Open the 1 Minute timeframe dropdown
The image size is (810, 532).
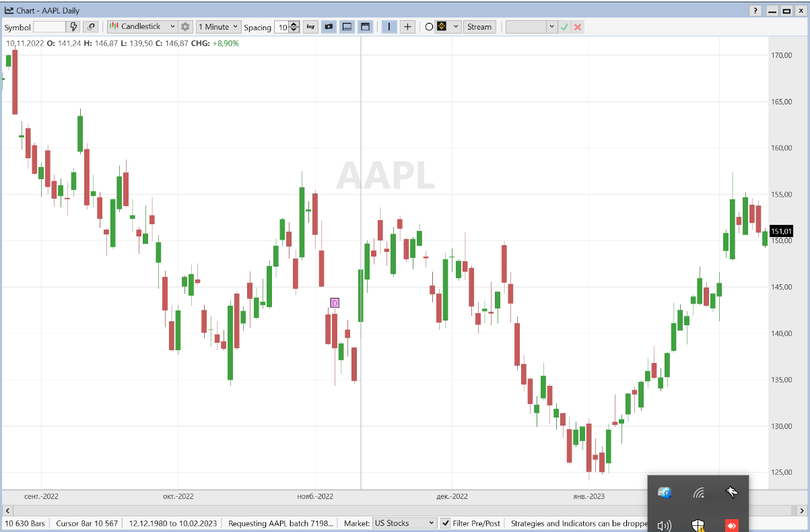point(218,27)
